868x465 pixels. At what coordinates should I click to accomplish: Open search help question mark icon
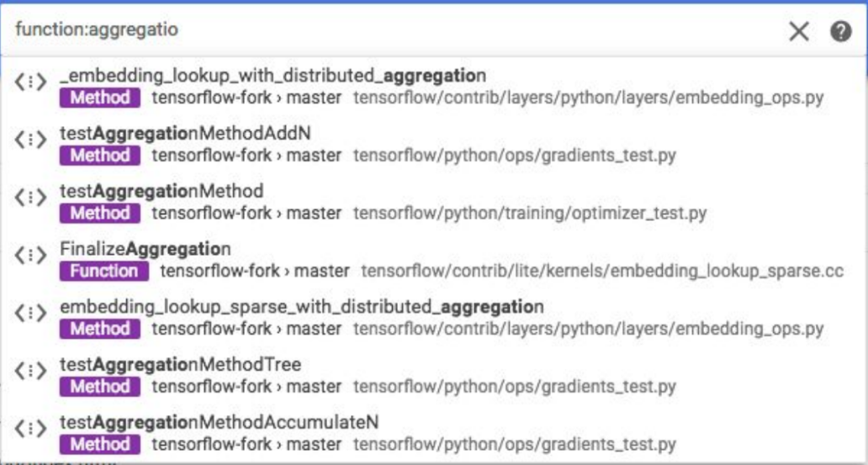click(841, 31)
